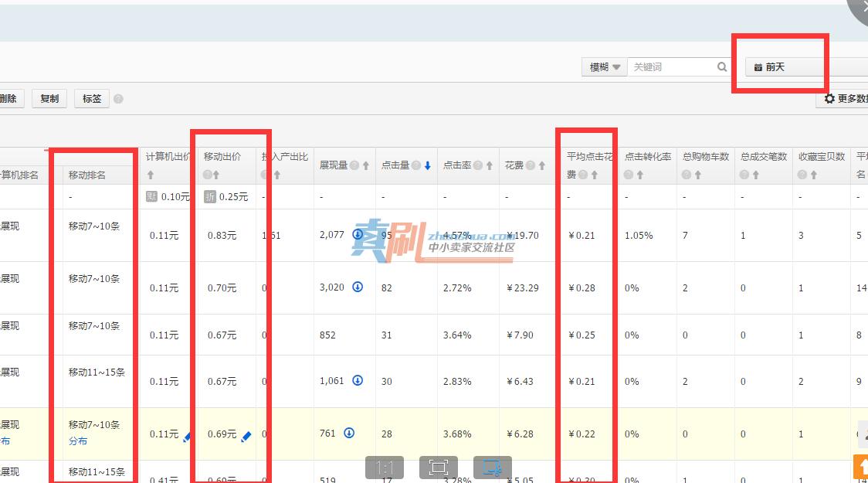The width and height of the screenshot is (868, 483).
Task: Click average cost cell ¥0.28
Action: 581,288
